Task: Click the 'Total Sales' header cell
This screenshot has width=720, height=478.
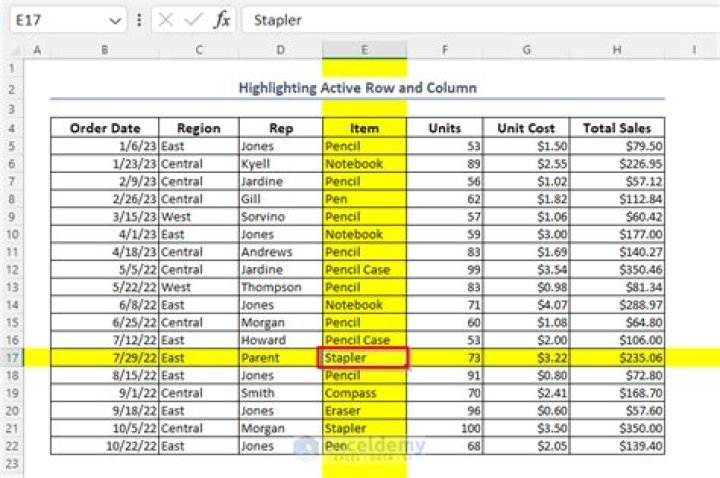Action: tap(617, 128)
